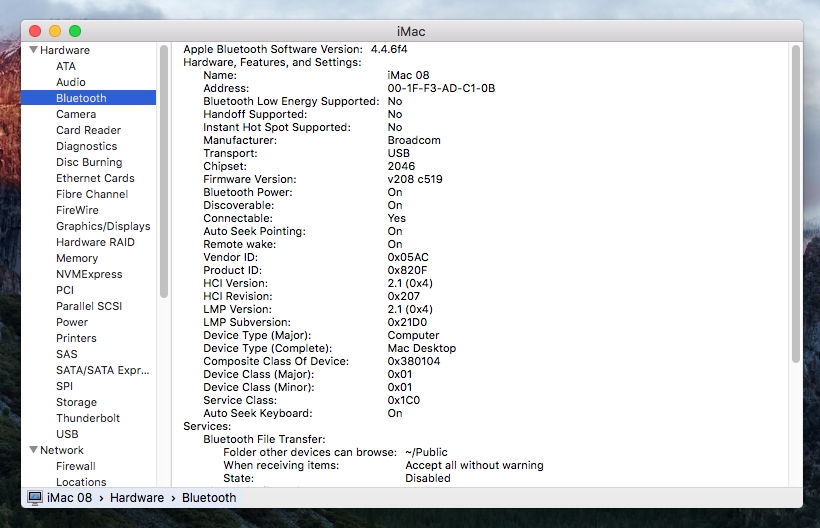Click the Connectable value Yes
This screenshot has height=528, width=820.
point(396,218)
